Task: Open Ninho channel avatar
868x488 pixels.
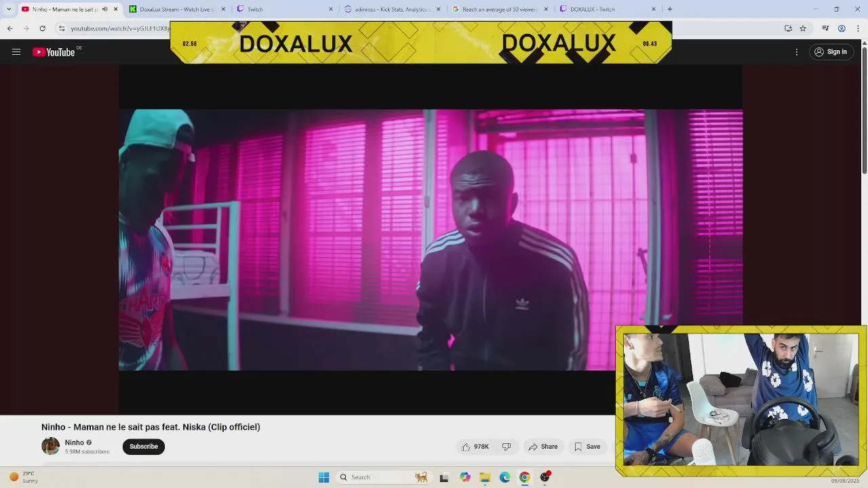Action: [x=50, y=446]
